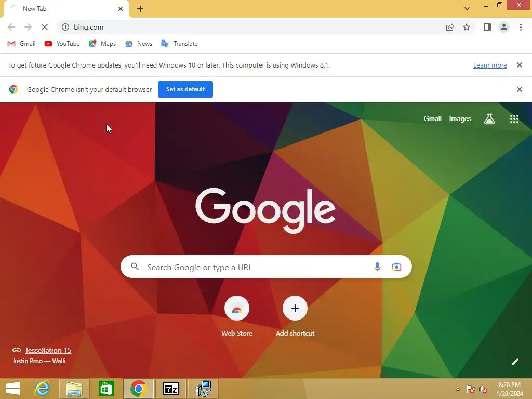Open Windows Store from taskbar
532x399 pixels.
coord(106,389)
